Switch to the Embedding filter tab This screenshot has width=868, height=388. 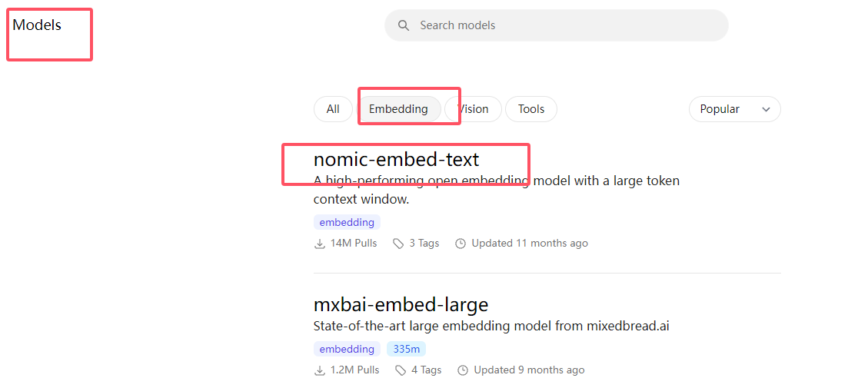pyautogui.click(x=398, y=109)
